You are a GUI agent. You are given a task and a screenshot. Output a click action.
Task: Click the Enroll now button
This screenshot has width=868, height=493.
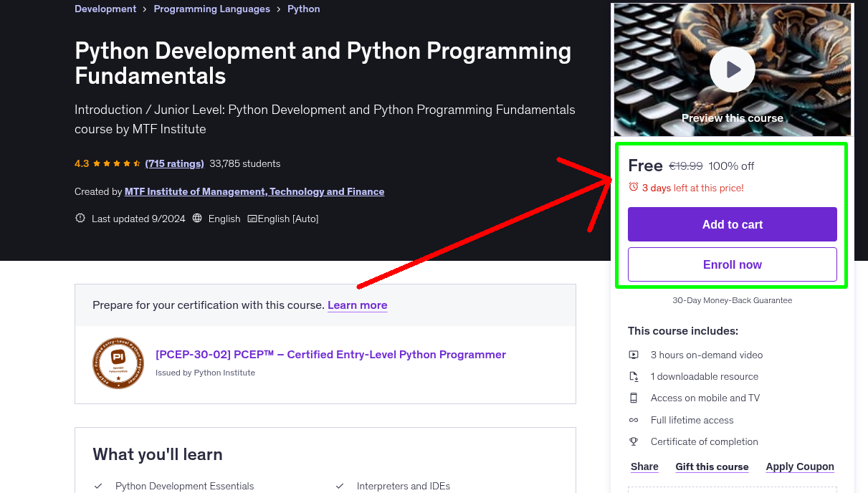[x=733, y=264]
